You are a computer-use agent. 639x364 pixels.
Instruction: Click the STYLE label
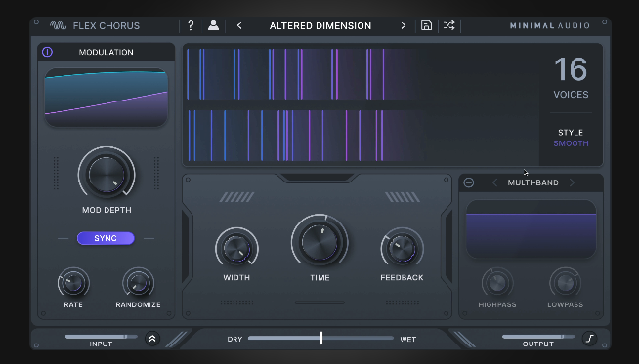pos(571,133)
